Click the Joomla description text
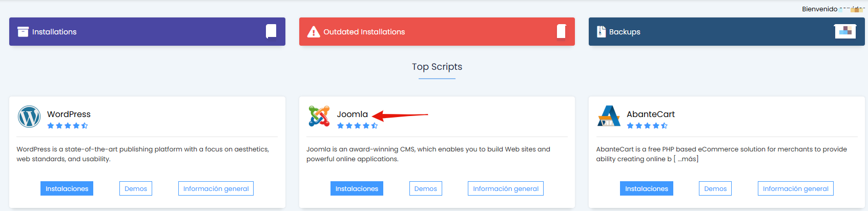The height and width of the screenshot is (211, 868). click(428, 154)
